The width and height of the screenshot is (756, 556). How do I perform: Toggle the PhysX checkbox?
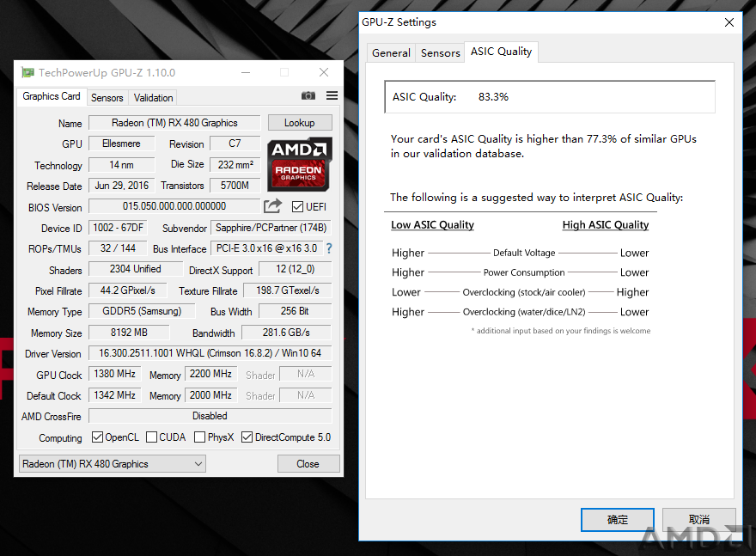199,437
